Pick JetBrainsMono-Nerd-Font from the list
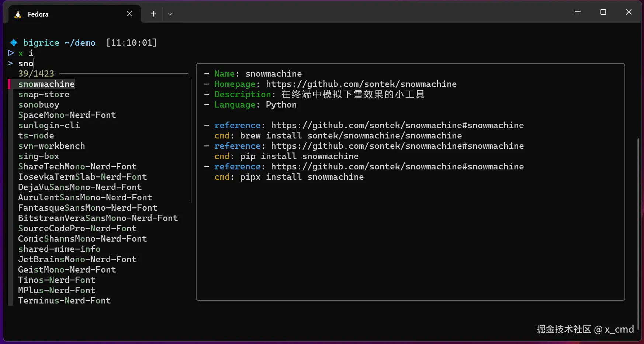 [77, 260]
